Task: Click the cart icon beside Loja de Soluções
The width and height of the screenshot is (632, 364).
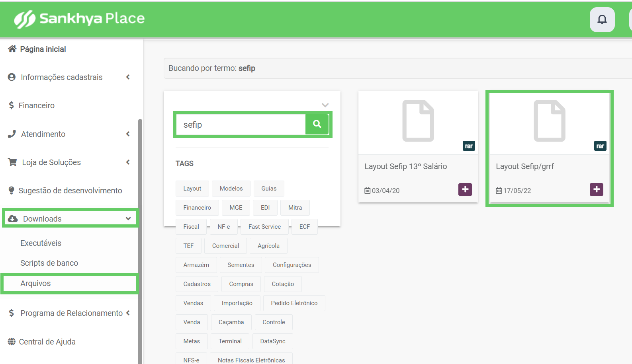Action: (12, 162)
